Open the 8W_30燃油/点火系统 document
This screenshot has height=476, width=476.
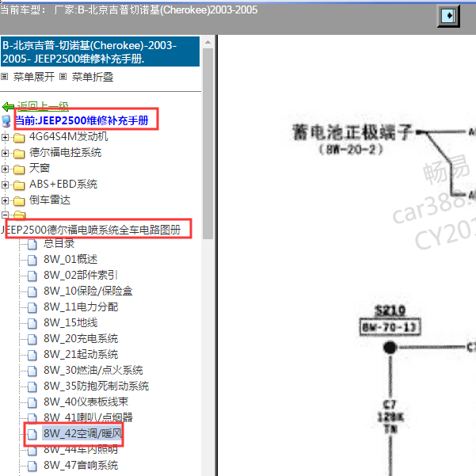click(93, 370)
